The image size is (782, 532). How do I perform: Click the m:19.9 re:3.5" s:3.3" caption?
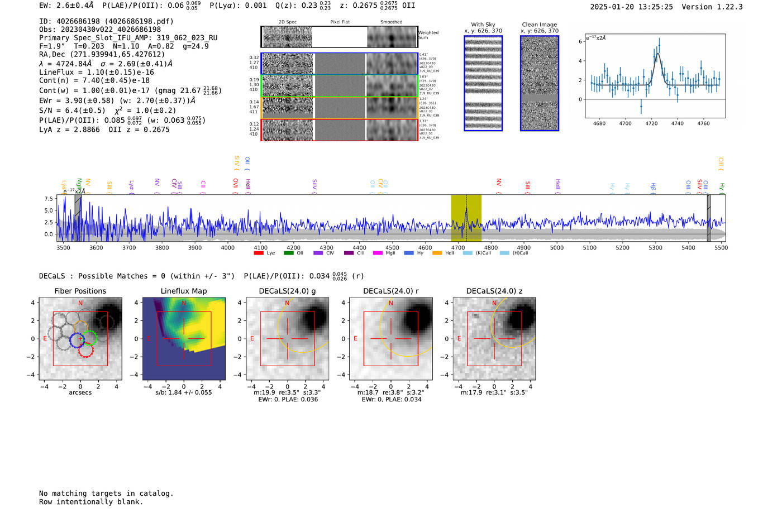(x=287, y=392)
